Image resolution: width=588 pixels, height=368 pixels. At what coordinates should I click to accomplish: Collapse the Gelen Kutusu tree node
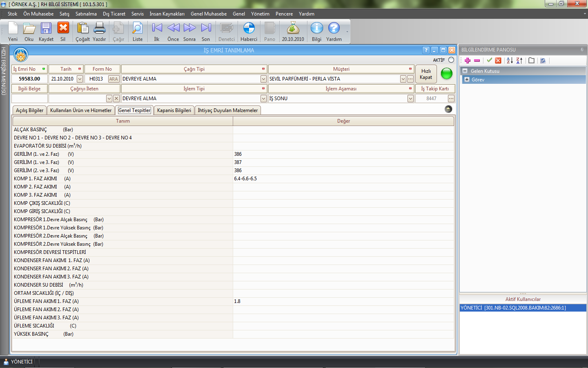(465, 71)
